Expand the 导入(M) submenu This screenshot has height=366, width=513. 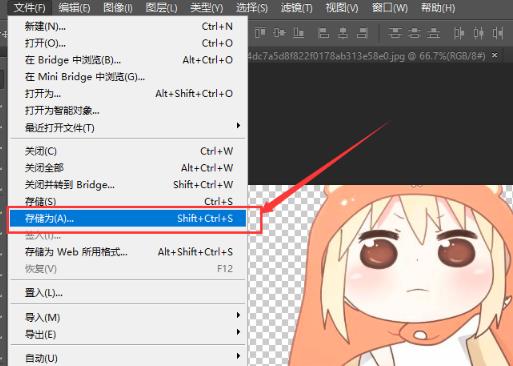[238, 315]
